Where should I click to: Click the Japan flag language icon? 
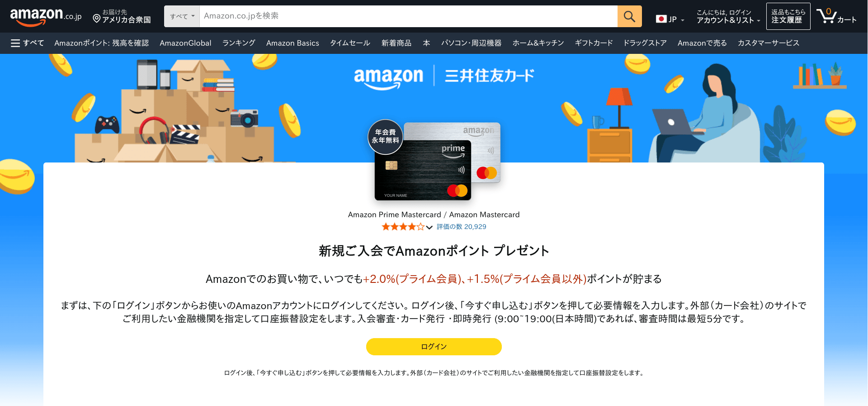(661, 19)
